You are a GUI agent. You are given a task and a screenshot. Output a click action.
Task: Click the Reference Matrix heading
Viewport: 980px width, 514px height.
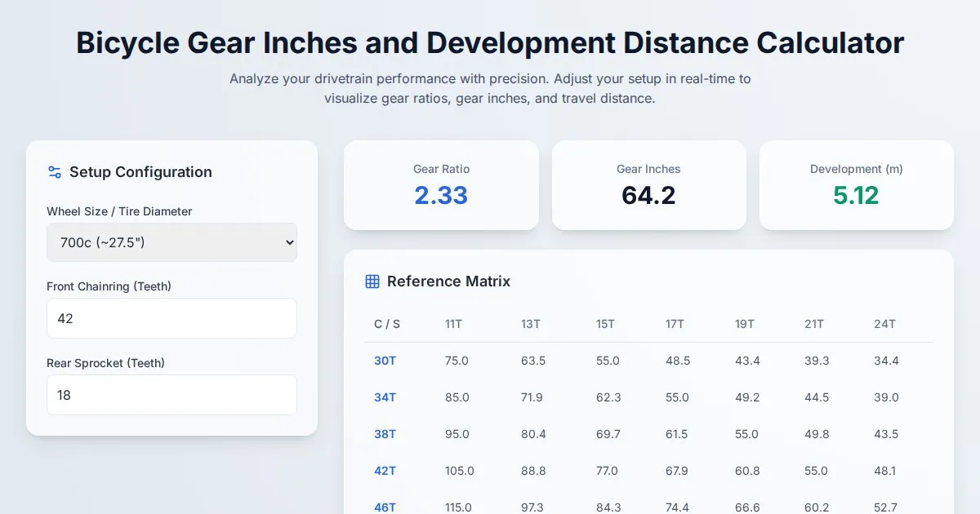[x=448, y=281]
